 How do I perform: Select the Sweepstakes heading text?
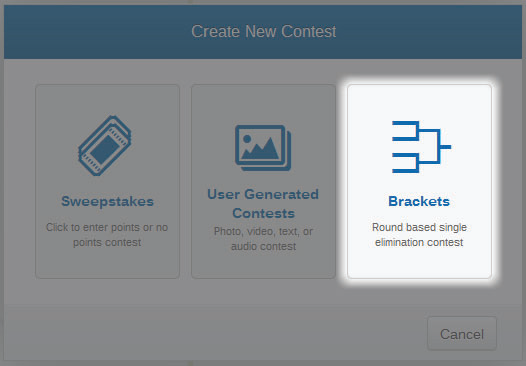point(107,201)
